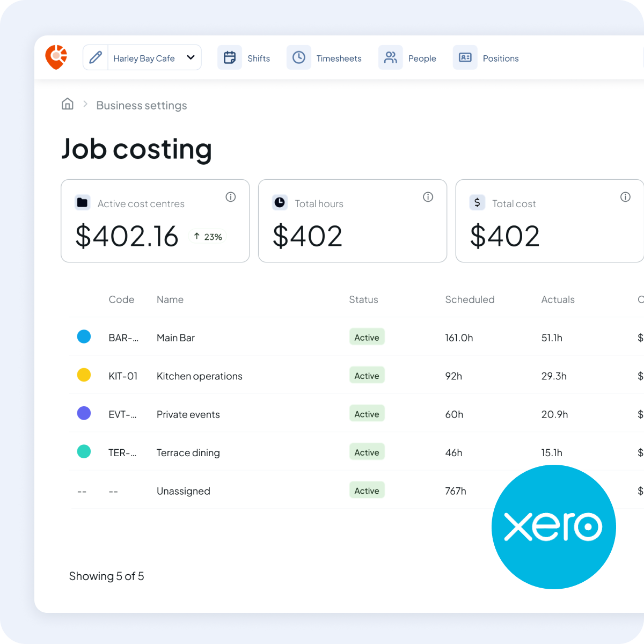
Task: Click the People icon in the navigation
Action: 390,57
